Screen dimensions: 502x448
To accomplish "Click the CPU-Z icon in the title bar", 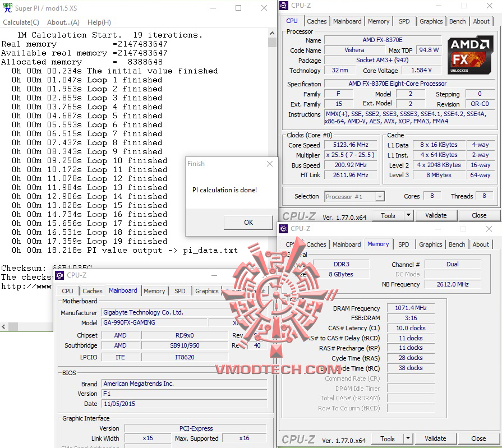I will (x=283, y=5).
